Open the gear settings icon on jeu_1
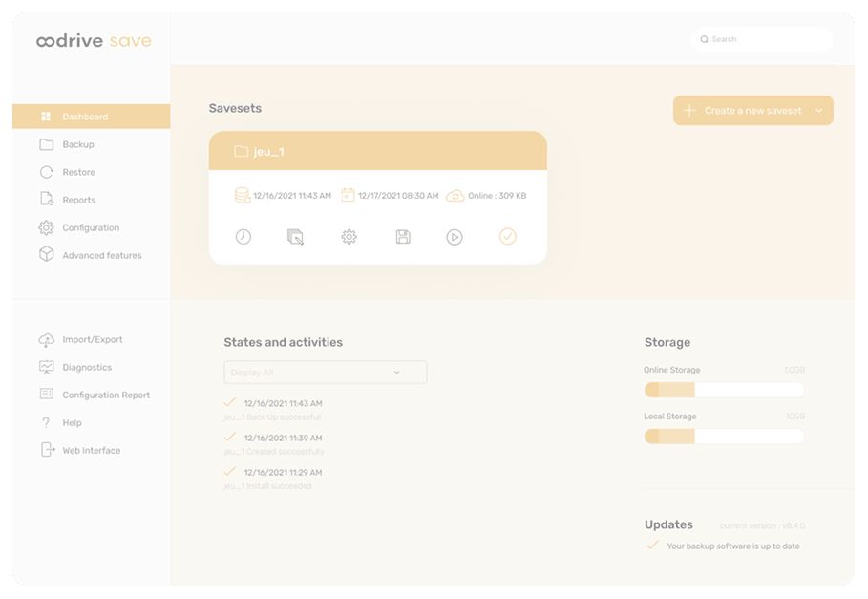This screenshot has height=599, width=868. [x=349, y=237]
